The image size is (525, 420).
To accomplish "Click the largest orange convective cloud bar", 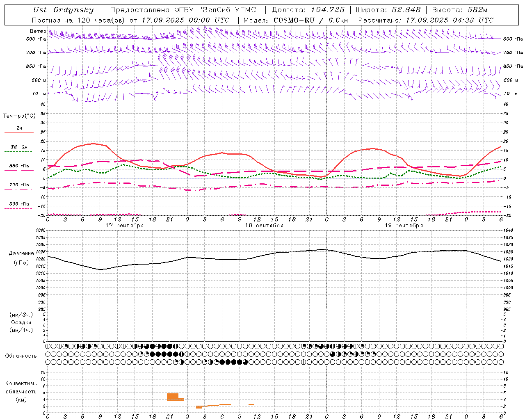I will point(173,397).
